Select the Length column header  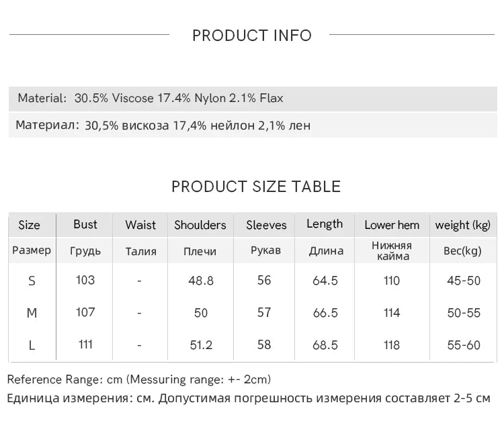325,224
